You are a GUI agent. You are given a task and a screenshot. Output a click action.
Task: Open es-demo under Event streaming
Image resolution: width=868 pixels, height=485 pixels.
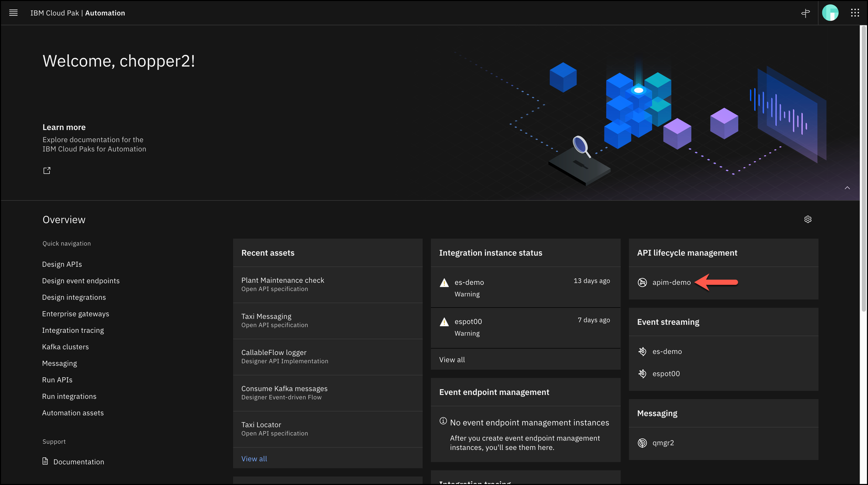coord(667,352)
